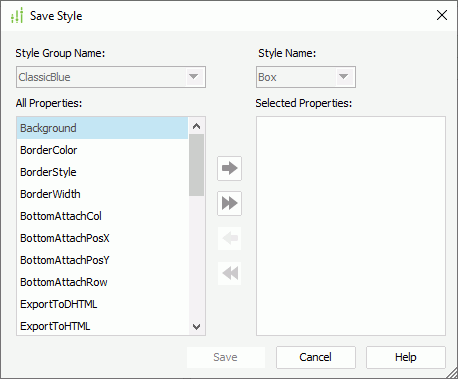Screen dimensions: 458x379
Task: Select BottomAttachPosX property
Action: coord(102,238)
